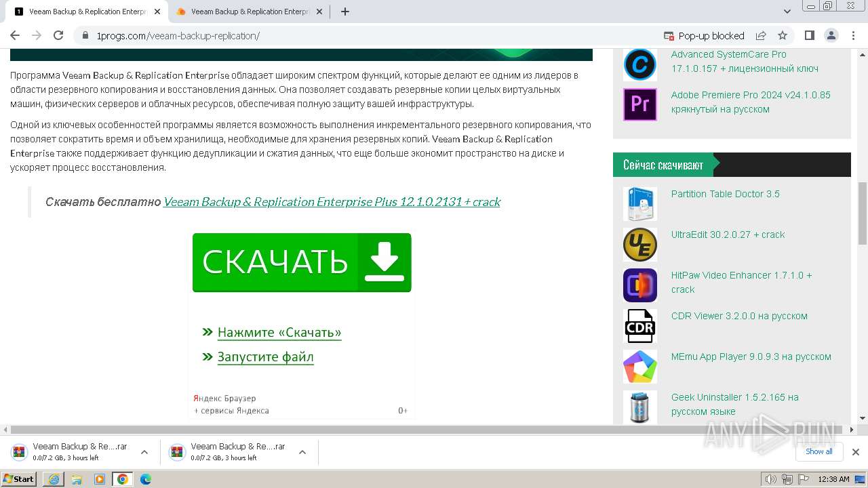The height and width of the screenshot is (488, 868).
Task: Click the volume speaker tray icon
Action: (x=772, y=479)
